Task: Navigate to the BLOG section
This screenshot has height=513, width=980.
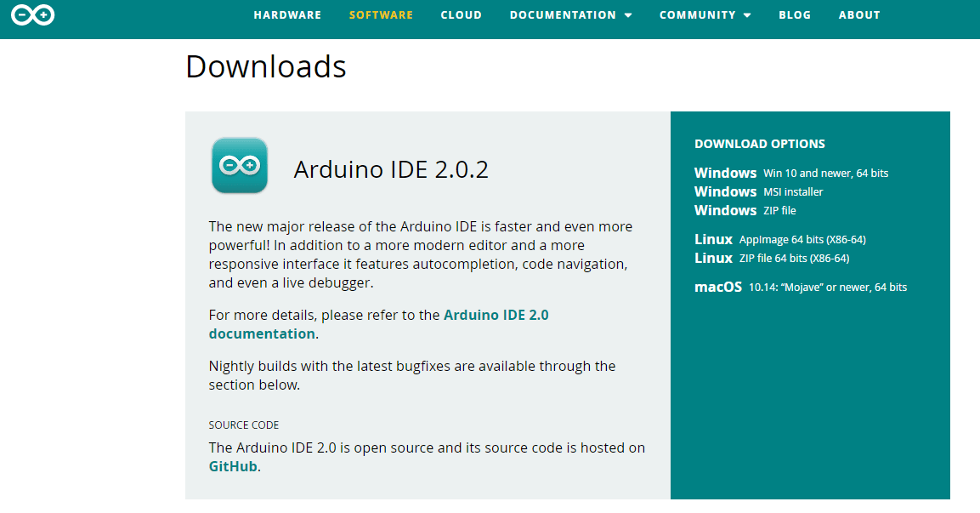Action: click(x=795, y=14)
